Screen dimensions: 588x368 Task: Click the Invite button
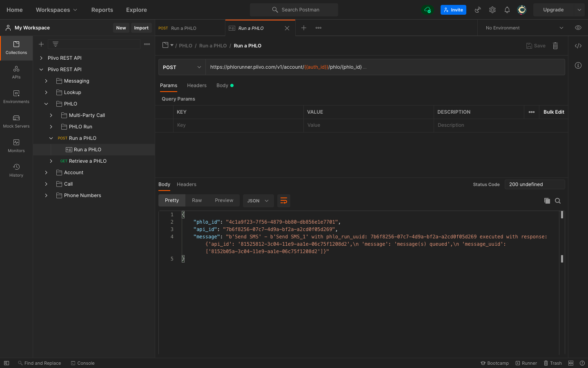453,10
